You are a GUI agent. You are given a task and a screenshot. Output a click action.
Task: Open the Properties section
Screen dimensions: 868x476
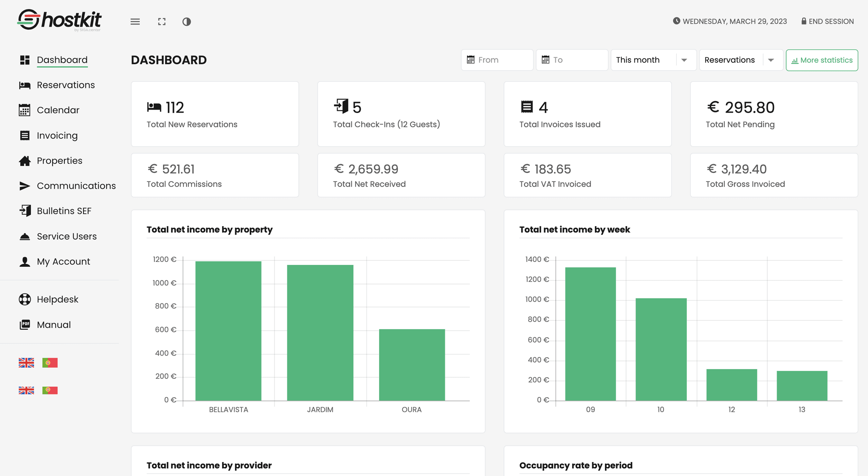[x=59, y=161]
